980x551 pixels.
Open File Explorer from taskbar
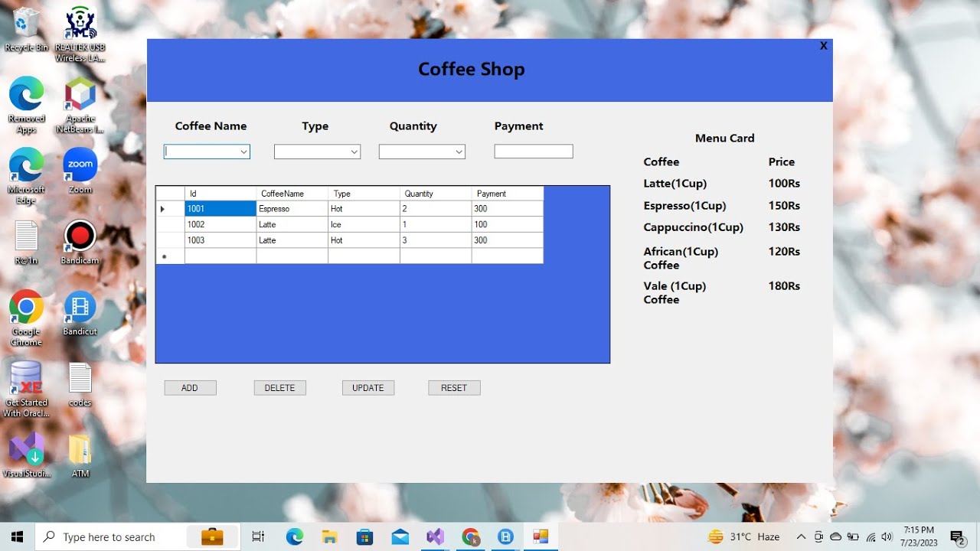(x=330, y=536)
